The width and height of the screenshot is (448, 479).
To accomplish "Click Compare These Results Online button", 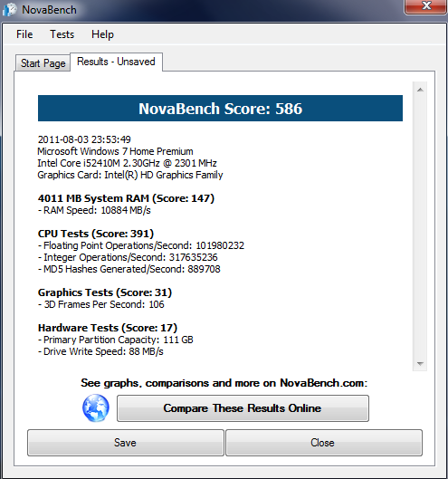I will tap(243, 408).
